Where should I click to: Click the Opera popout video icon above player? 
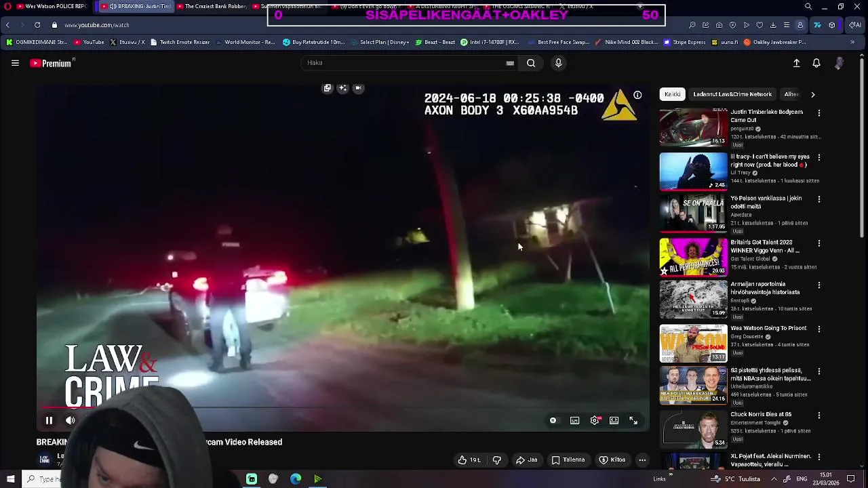[x=328, y=88]
